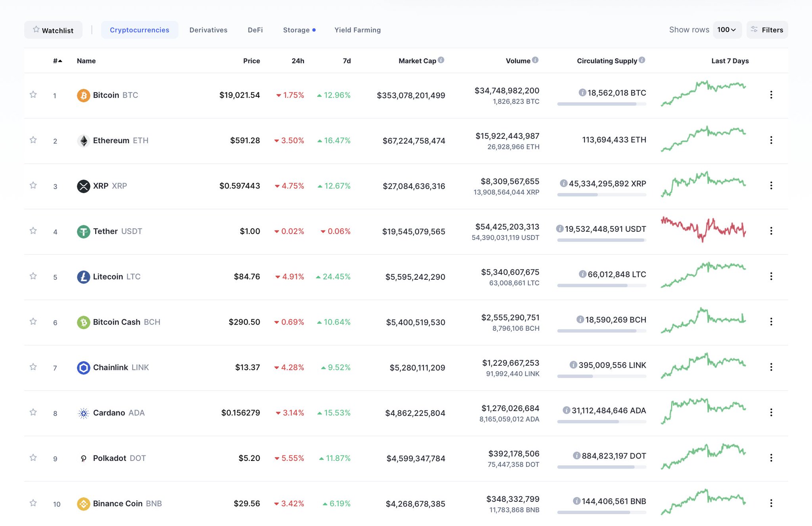This screenshot has height=526, width=812.
Task: Switch to the Yield Farming tab
Action: pos(357,30)
